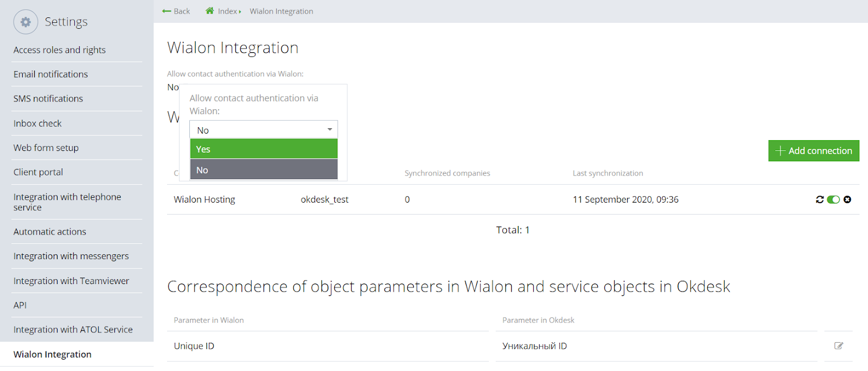Click the Total: 1 text
Screen dimensions: 868x371
point(513,230)
